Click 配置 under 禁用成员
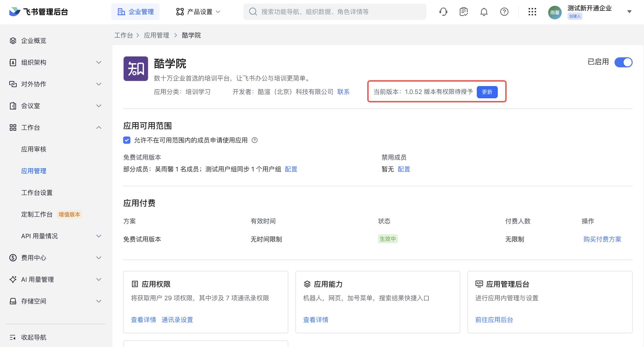Image resolution: width=644 pixels, height=347 pixels. point(404,169)
